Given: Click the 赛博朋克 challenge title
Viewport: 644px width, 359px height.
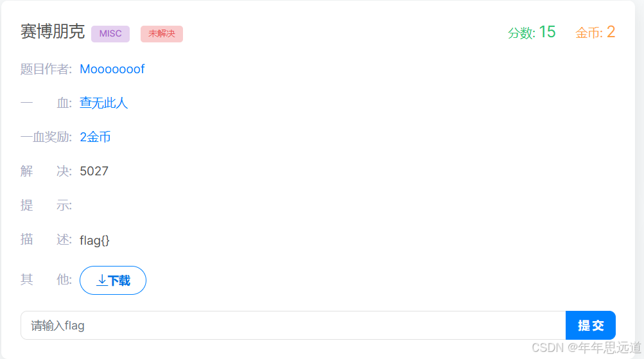Looking at the screenshot, I should pos(53,31).
